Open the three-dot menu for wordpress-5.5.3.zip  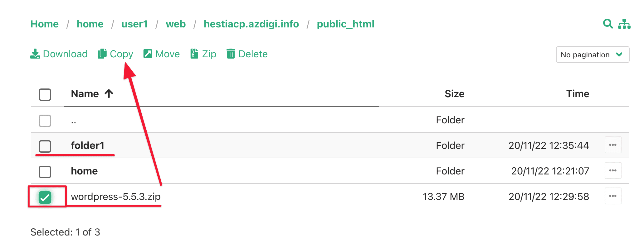[x=613, y=196]
